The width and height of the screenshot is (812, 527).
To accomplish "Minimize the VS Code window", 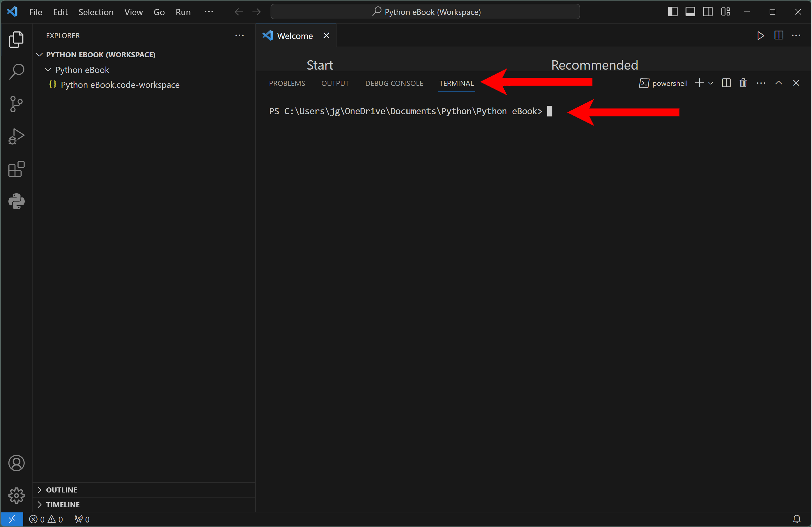I will tap(747, 12).
